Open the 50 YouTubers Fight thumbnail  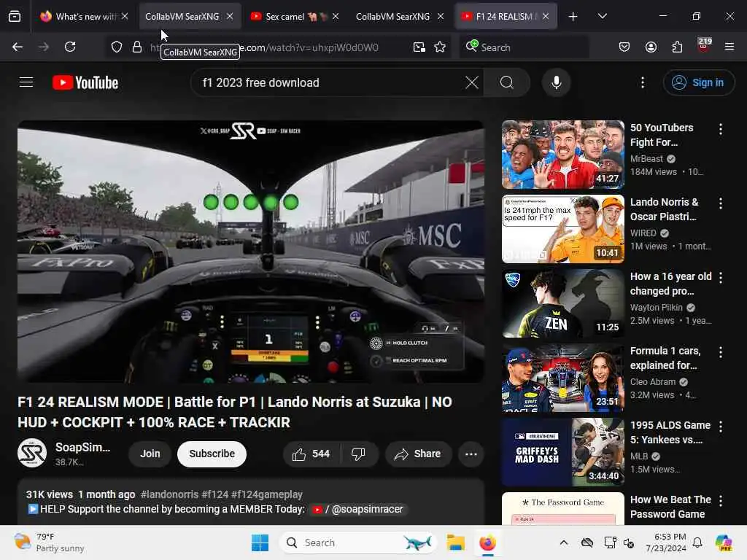[x=562, y=155]
